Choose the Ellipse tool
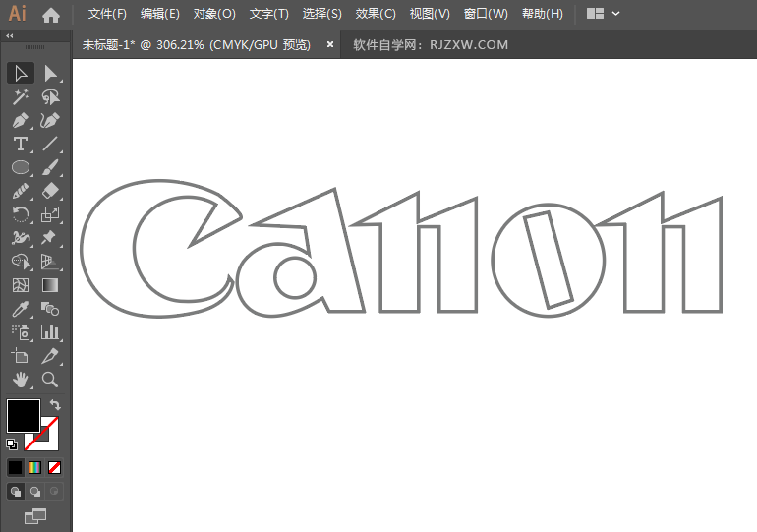This screenshot has height=532, width=757. point(20,168)
